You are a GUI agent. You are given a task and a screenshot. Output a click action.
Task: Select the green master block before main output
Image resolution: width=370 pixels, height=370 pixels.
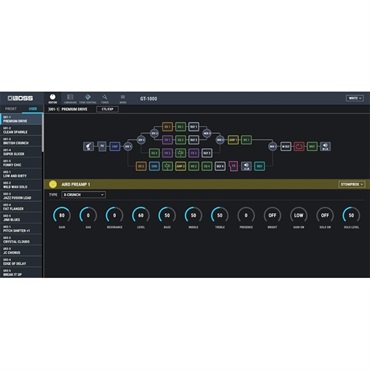tap(312, 146)
